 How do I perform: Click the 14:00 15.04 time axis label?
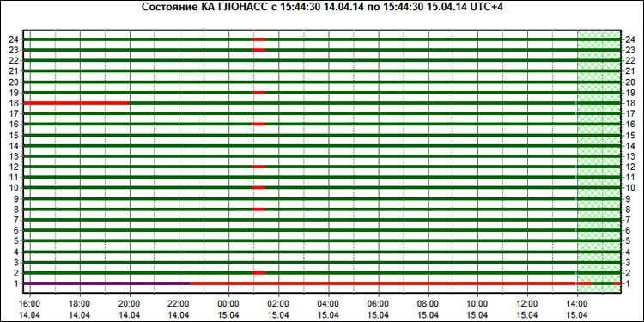pyautogui.click(x=578, y=309)
